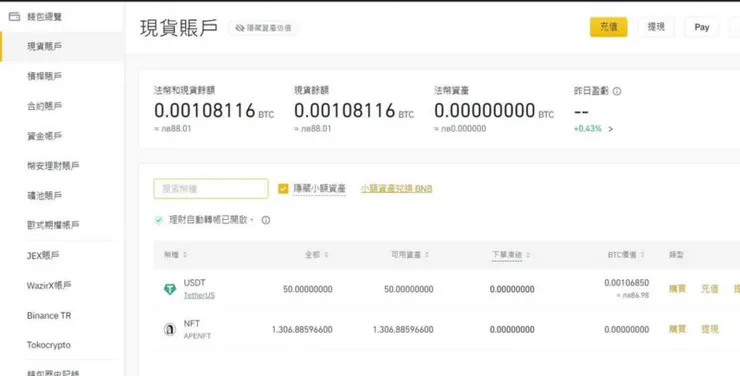This screenshot has width=740, height=376.
Task: Click the TetherUS link under USDT
Action: pos(199,295)
